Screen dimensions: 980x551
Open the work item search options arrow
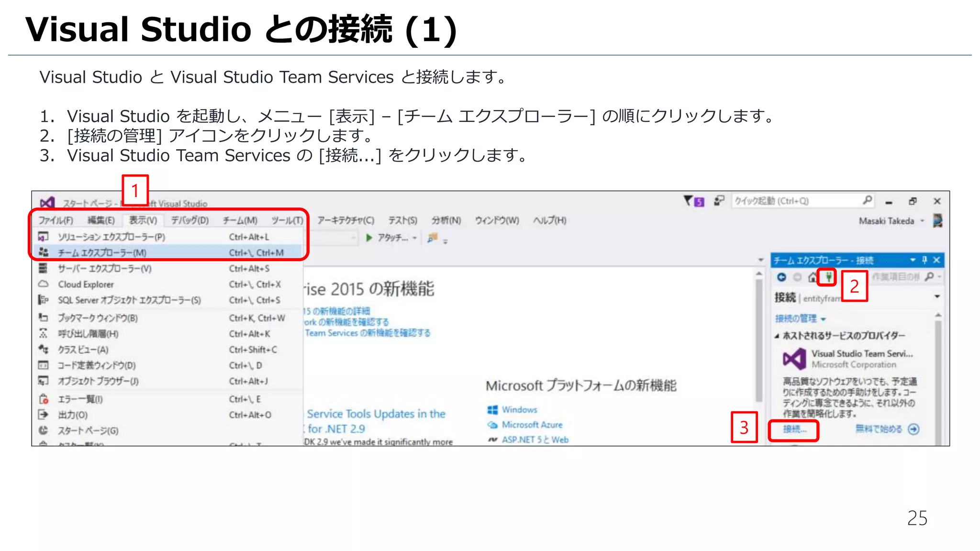940,277
